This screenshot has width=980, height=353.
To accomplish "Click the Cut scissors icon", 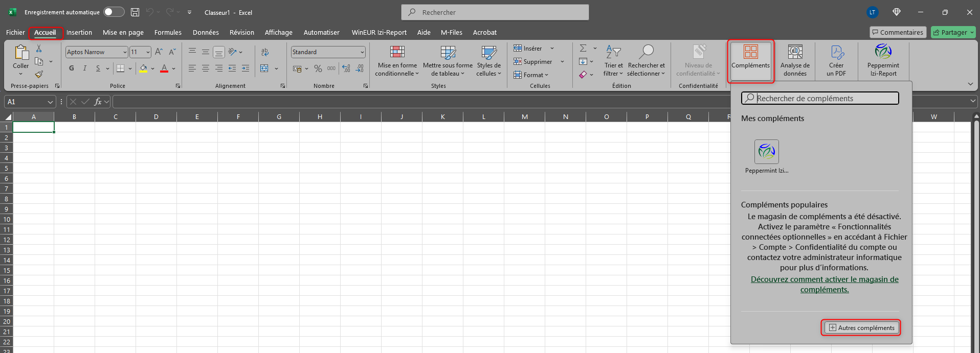I will click(39, 49).
